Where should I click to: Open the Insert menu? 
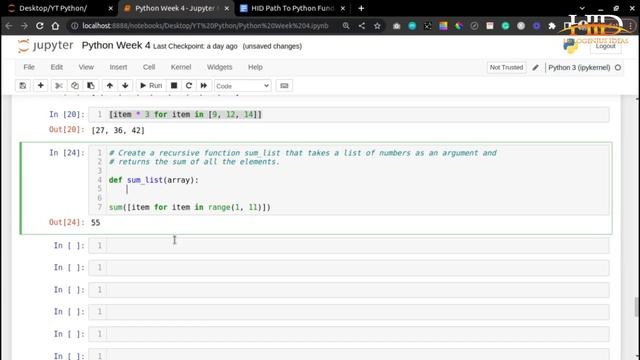click(x=118, y=67)
